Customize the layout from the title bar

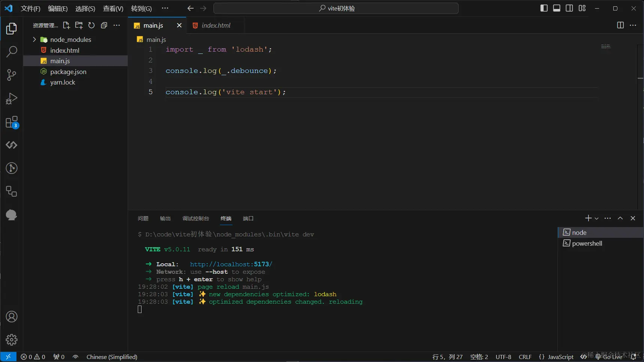coord(582,8)
